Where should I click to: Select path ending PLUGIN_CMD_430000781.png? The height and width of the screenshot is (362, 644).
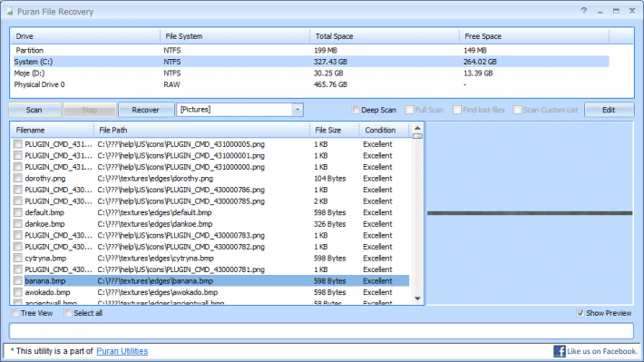coord(181,269)
